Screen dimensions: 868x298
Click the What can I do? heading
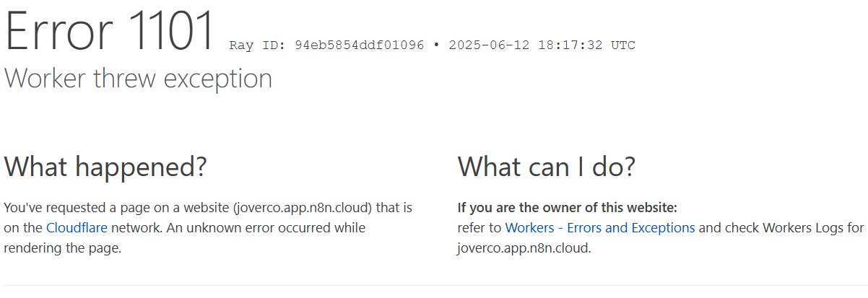tap(547, 167)
